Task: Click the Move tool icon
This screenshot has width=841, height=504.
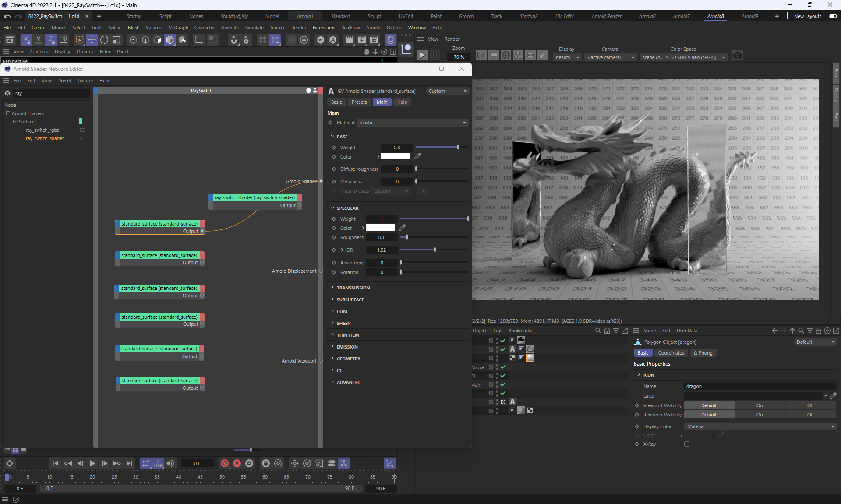Action: point(92,40)
